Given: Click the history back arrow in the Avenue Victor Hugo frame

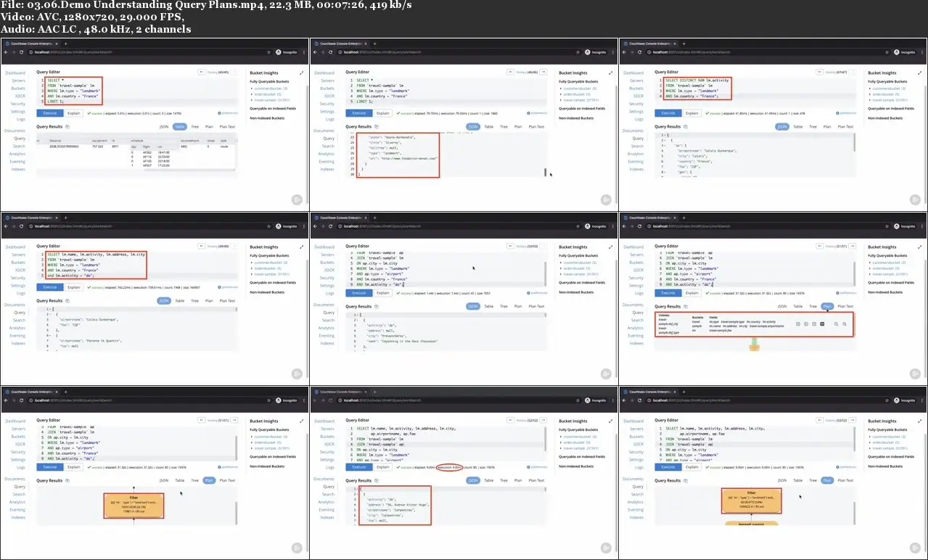Looking at the screenshot, I should pyautogui.click(x=510, y=421).
